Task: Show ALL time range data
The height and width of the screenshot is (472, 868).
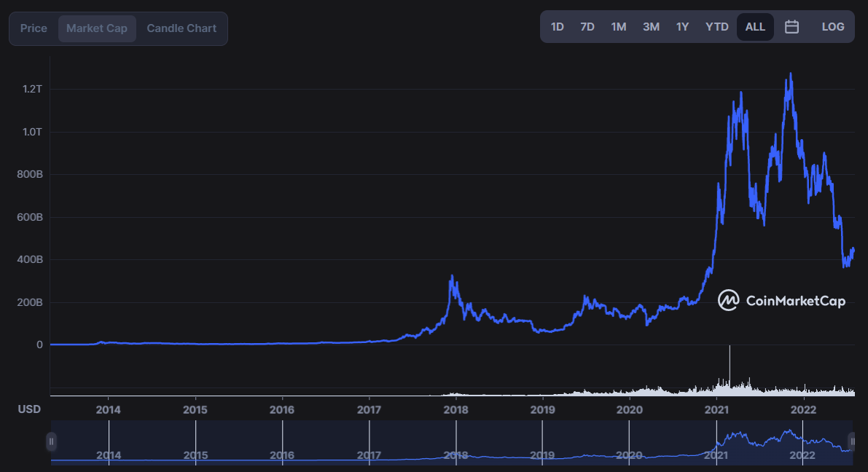Action: [x=755, y=26]
